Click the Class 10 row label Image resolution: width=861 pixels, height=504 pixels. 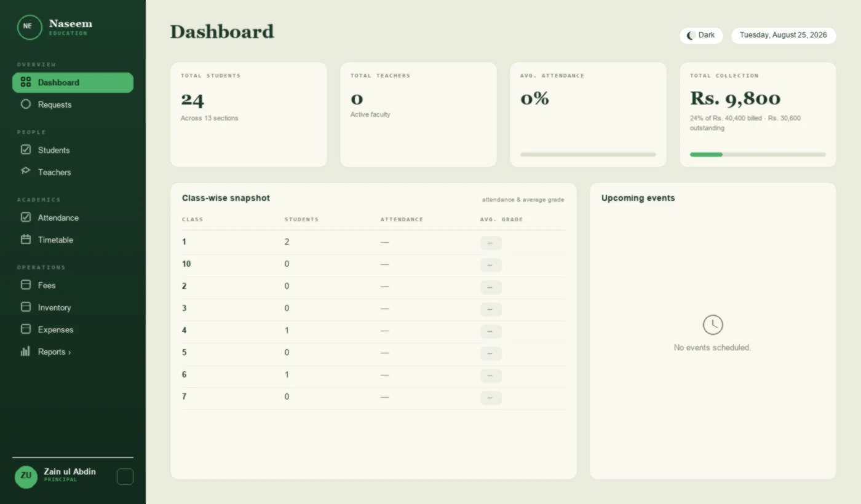(186, 264)
